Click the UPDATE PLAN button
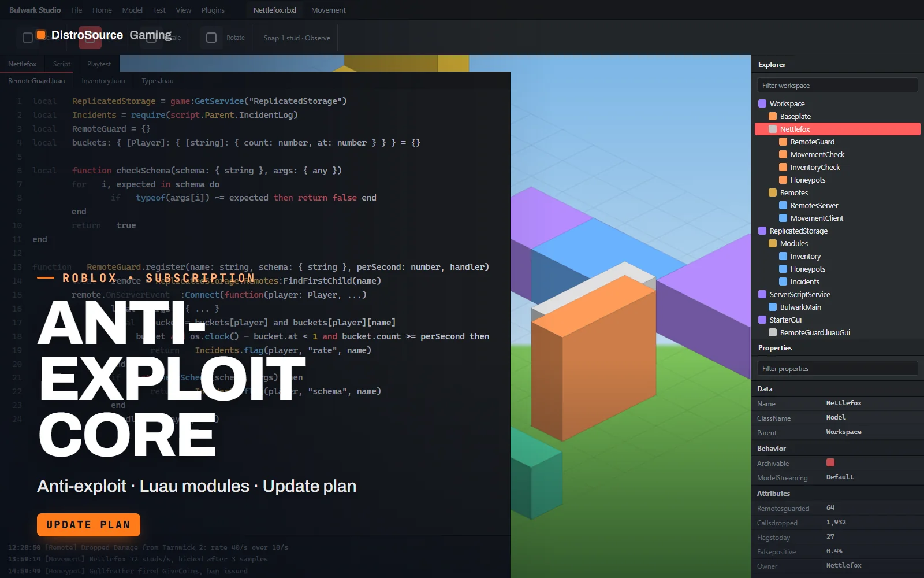 click(88, 525)
